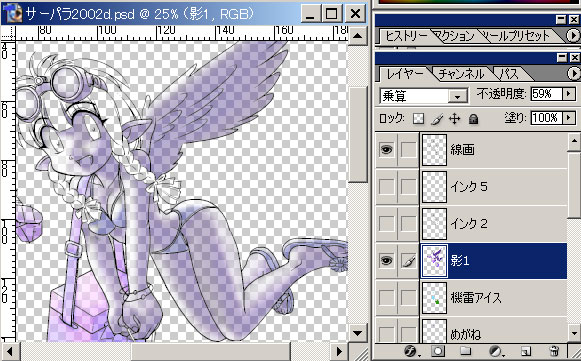Hide the 影1 layer via eye icon
Image resolution: width=581 pixels, height=361 pixels.
pyautogui.click(x=386, y=261)
